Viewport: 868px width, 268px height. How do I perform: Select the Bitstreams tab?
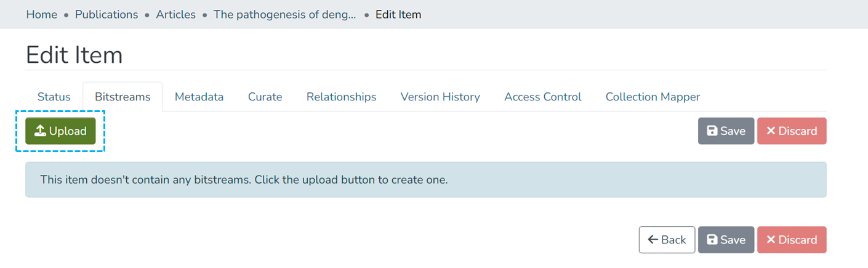123,97
